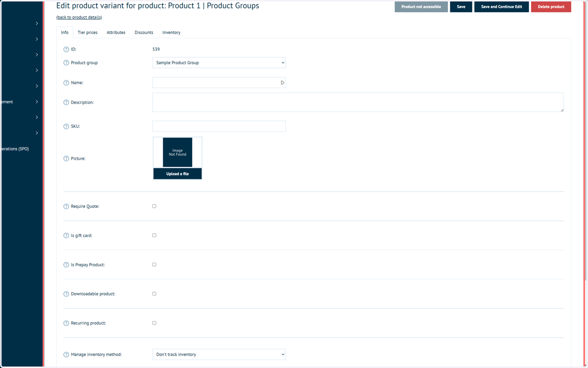Click help icon beside Manage inventory method
588x368 pixels.
point(66,355)
